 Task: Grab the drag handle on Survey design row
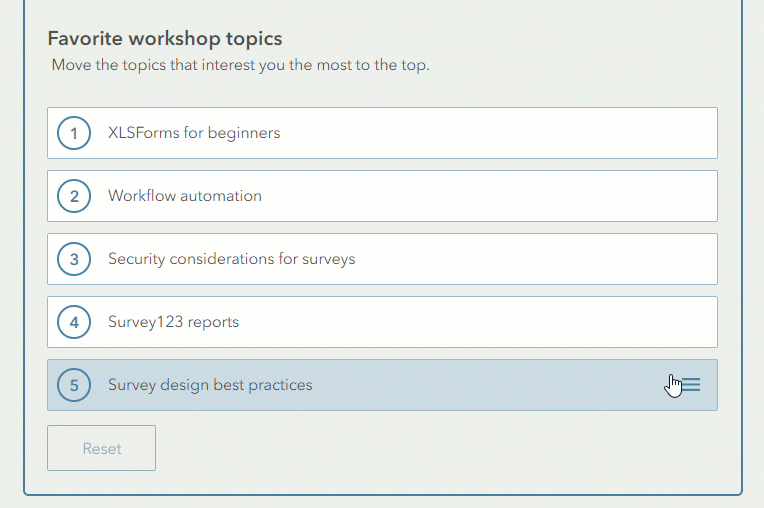[690, 385]
